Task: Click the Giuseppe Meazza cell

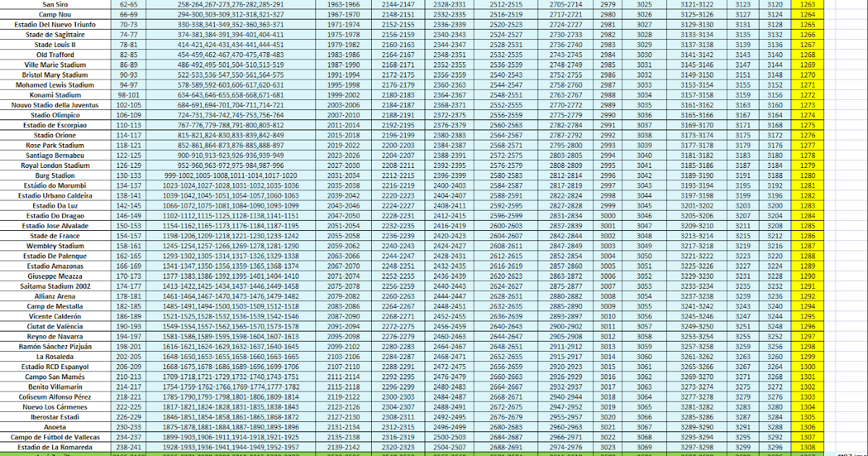Action: coord(56,276)
